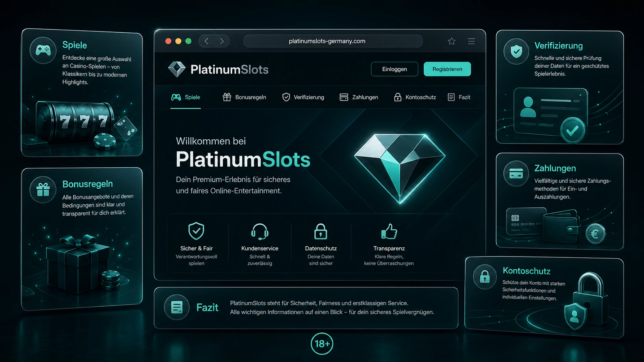Viewport: 644px width, 362px height.
Task: Click the 'Willkommen bei' hero text
Action: tap(211, 141)
